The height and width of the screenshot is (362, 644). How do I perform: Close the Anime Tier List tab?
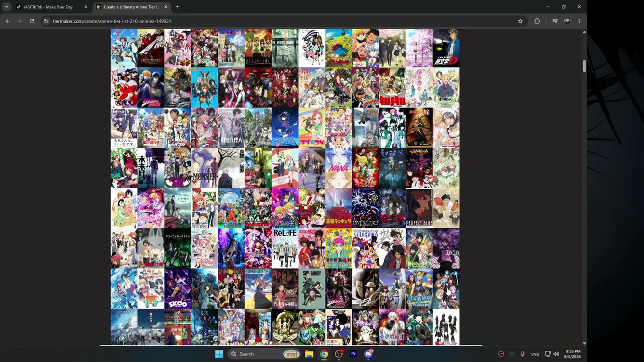tap(166, 7)
